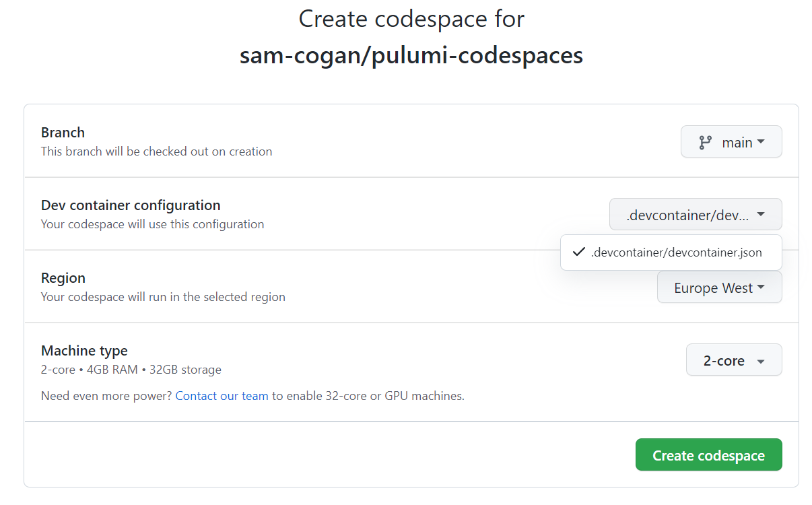The height and width of the screenshot is (505, 812).
Task: Click 'Your codespace will use this configuration' text
Action: tap(153, 224)
